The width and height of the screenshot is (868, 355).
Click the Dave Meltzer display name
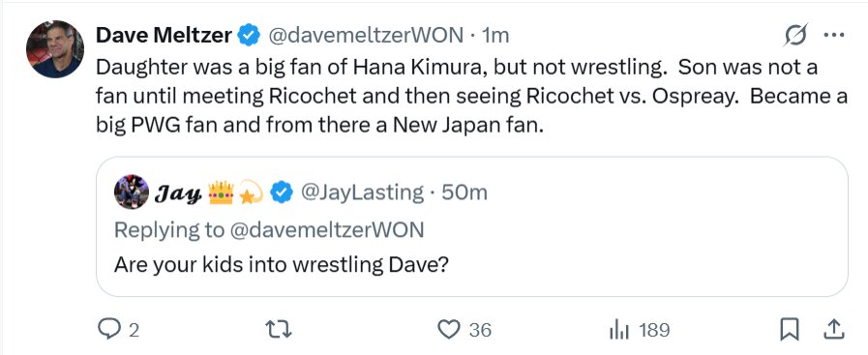coord(164,35)
